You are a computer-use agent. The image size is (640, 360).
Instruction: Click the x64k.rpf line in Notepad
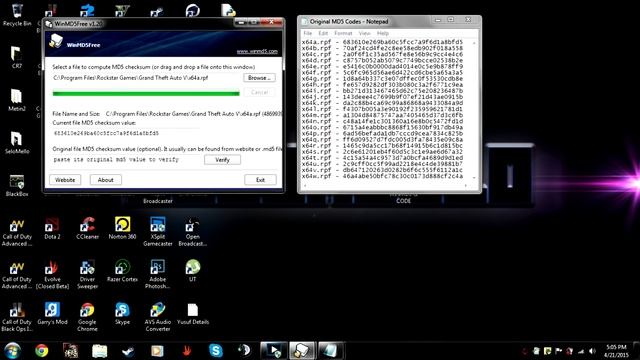382,103
